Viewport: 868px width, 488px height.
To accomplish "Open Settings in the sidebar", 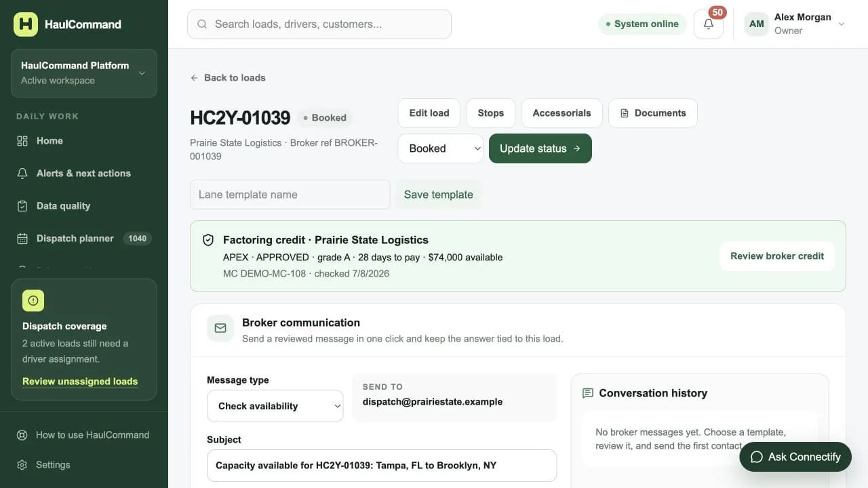I will click(84, 465).
